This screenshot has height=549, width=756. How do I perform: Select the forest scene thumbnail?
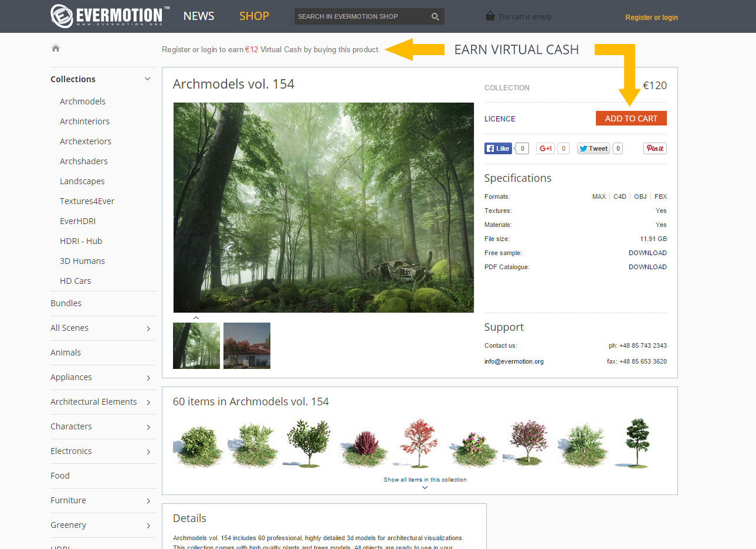point(196,345)
